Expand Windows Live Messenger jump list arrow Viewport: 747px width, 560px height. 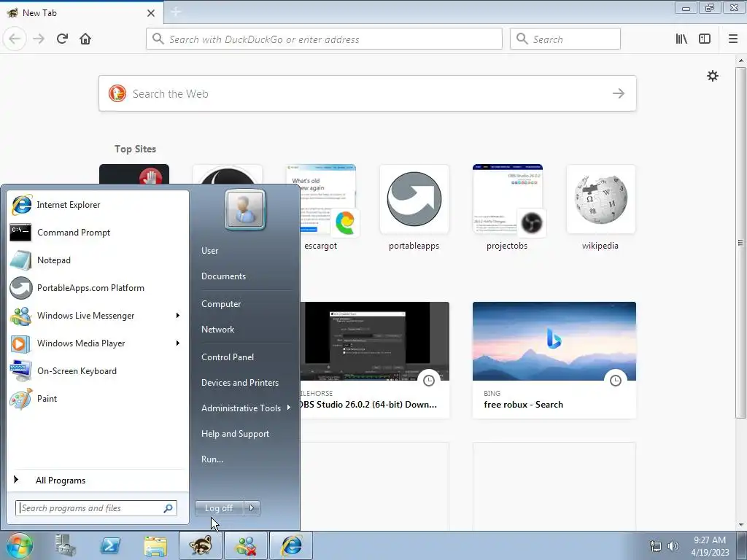(x=178, y=316)
